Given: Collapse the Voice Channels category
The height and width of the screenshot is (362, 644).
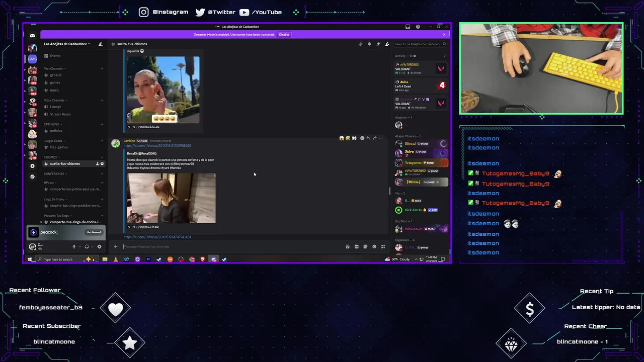Looking at the screenshot, I should [x=56, y=100].
